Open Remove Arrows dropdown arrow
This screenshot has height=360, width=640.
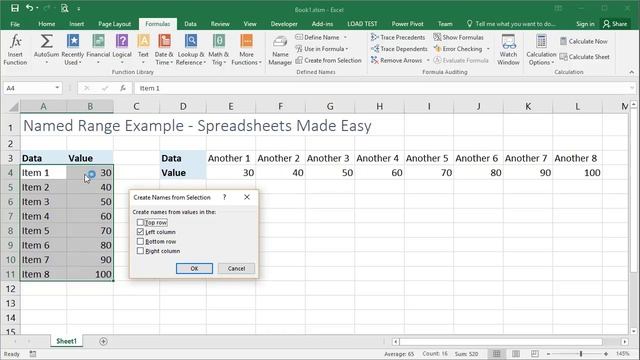428,60
